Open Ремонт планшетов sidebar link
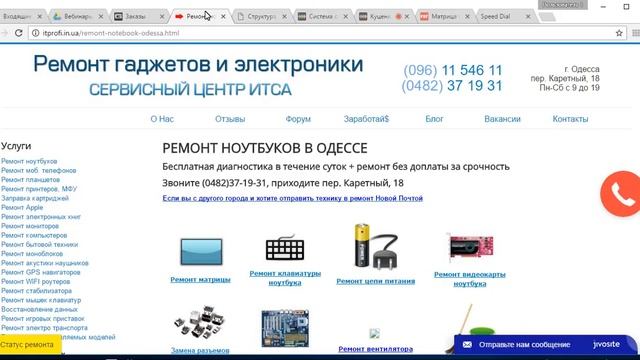 coord(30,180)
